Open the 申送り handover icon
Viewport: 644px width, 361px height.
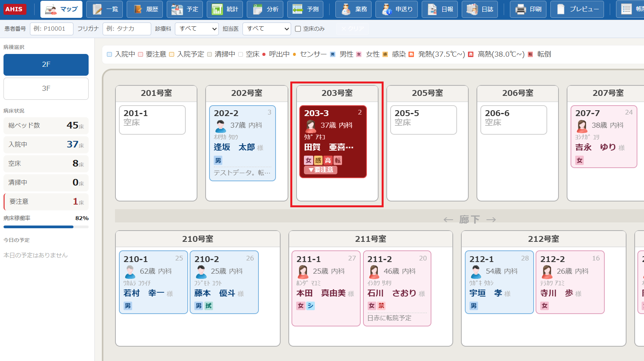click(x=386, y=9)
